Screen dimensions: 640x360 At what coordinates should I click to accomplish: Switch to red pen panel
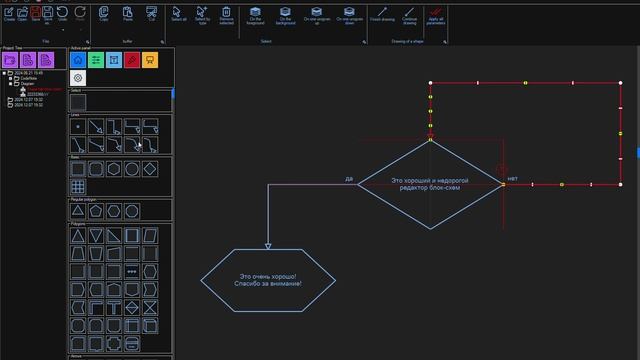click(x=132, y=60)
